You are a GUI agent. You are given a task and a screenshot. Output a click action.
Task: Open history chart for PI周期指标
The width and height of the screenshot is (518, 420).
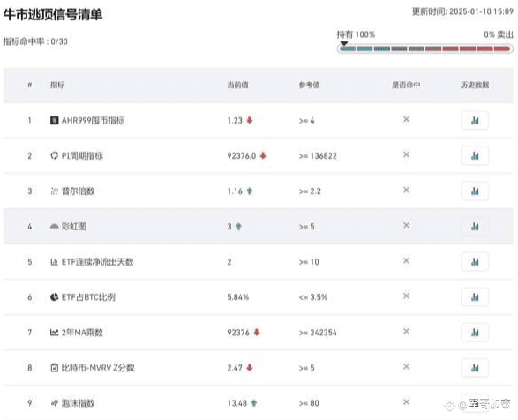[475, 155]
